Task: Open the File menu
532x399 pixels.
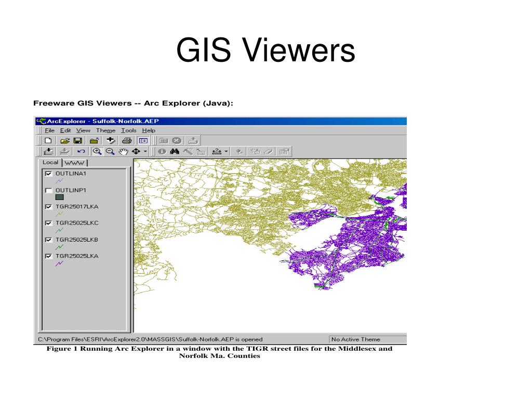Action: click(x=49, y=130)
